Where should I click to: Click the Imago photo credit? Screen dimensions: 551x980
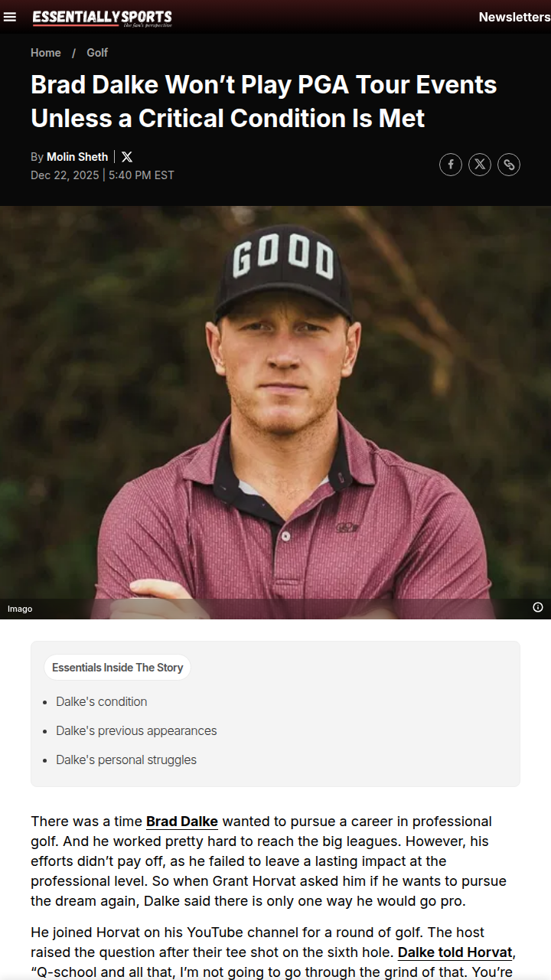point(20,609)
